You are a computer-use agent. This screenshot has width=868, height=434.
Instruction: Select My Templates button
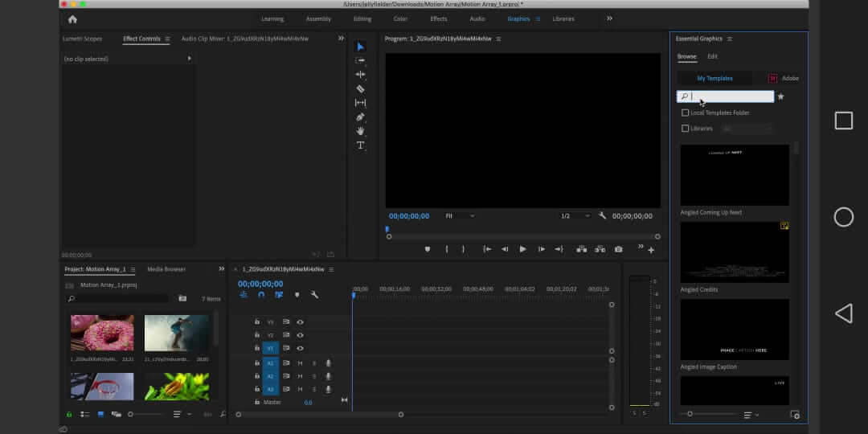tap(714, 79)
